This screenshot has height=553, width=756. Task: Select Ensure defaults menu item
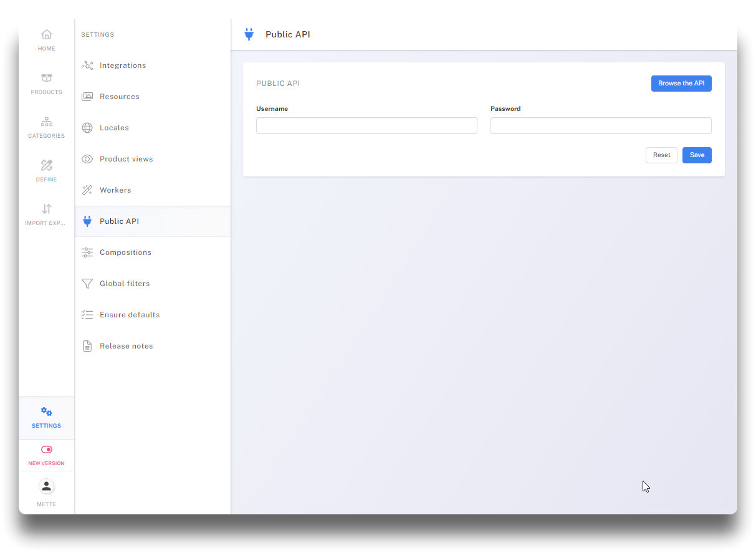pos(130,315)
